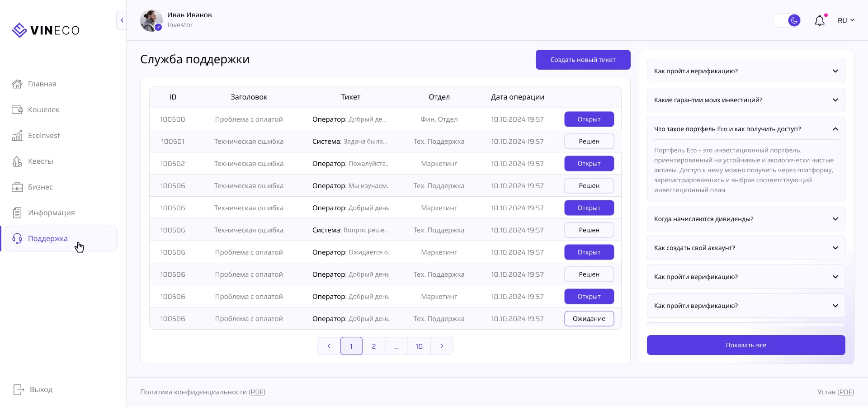Click the 'Показать все' button
Screen dimensions: 868x407
(x=746, y=345)
